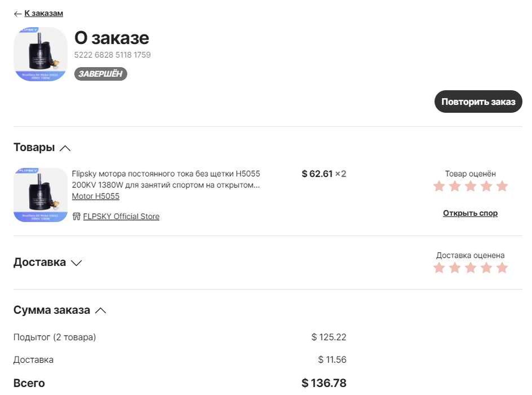The height and width of the screenshot is (395, 532).
Task: Select the second star of delivery rating
Action: (x=455, y=268)
